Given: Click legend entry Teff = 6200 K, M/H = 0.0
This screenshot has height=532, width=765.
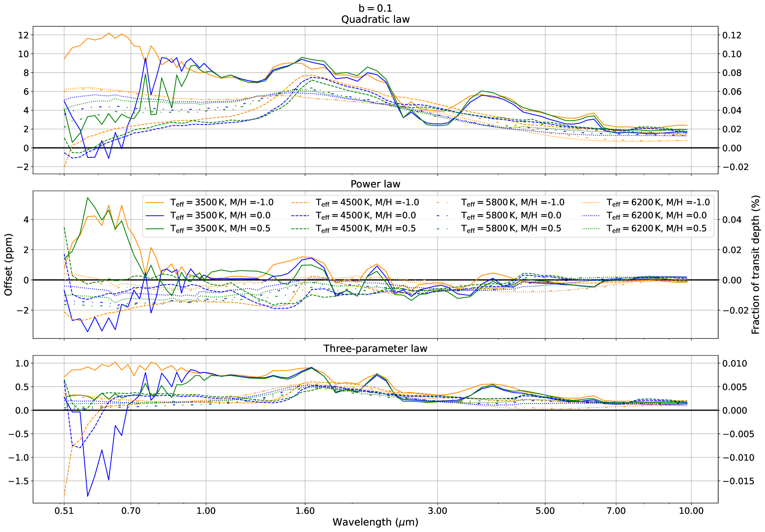Looking at the screenshot, I should coord(656,215).
